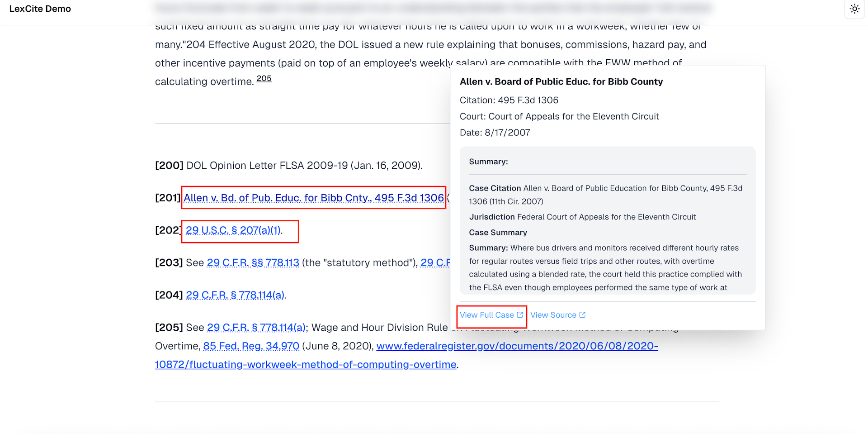The height and width of the screenshot is (434, 868).
Task: Click the LexCite Demo header title
Action: [40, 9]
